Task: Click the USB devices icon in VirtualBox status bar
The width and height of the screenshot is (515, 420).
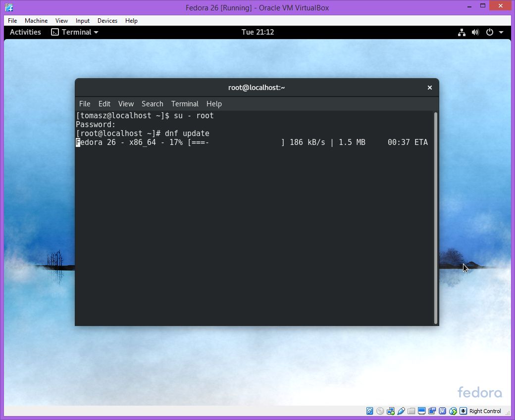Action: coord(401,411)
